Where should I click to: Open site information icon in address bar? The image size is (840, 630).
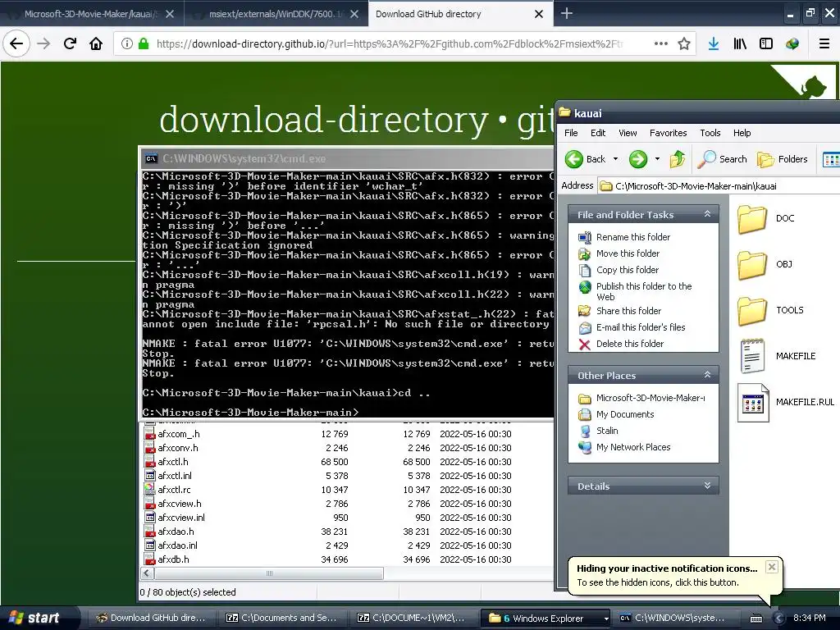click(127, 44)
